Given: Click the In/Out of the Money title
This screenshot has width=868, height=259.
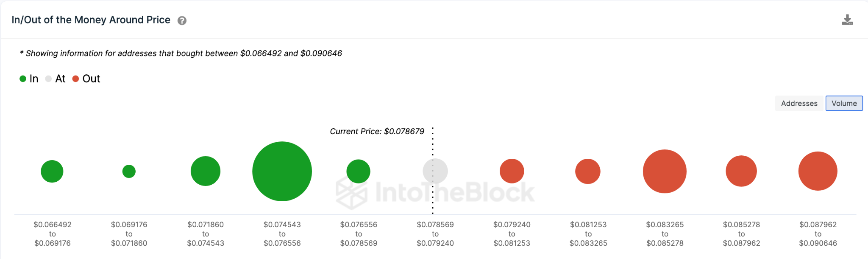Looking at the screenshot, I should (91, 20).
